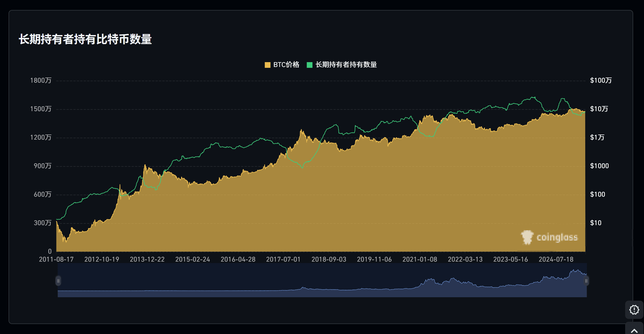This screenshot has width=644, height=334.
Task: Click the coinglass watermark text
Action: (557, 237)
